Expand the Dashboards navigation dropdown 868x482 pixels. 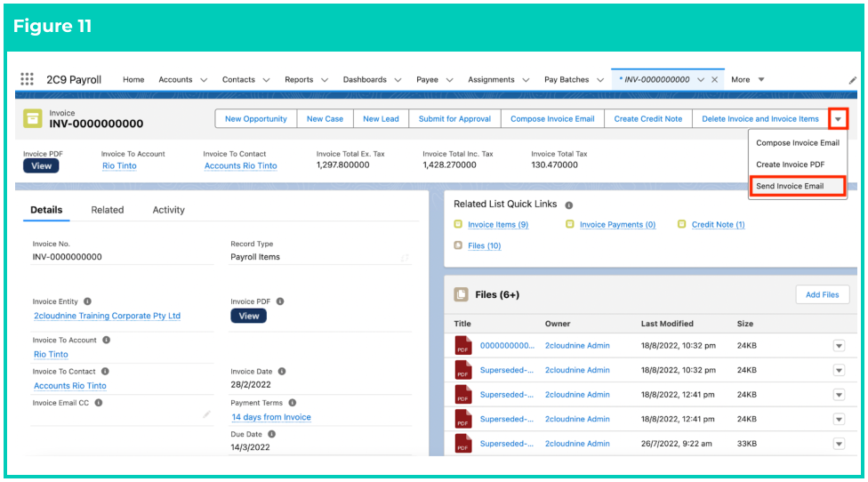click(x=398, y=80)
